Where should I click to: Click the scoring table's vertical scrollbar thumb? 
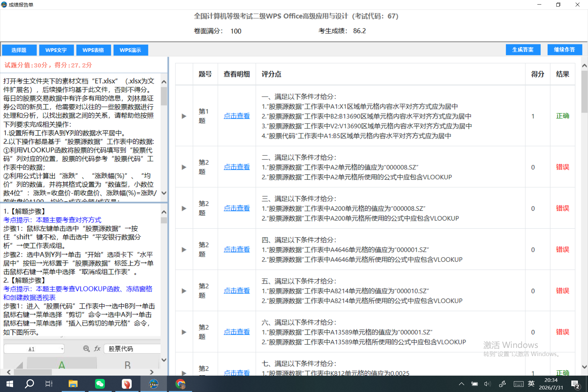584,92
